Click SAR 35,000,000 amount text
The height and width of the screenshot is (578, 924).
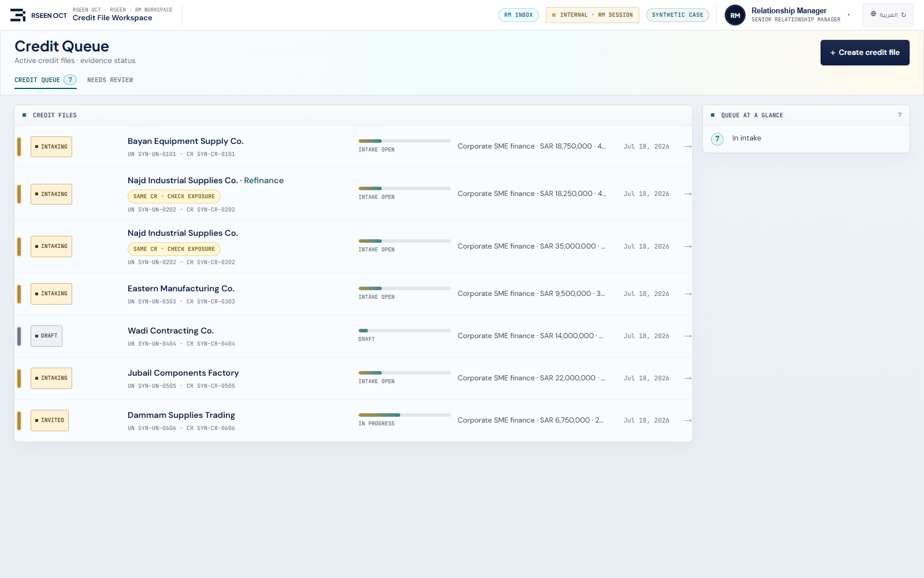coord(568,246)
